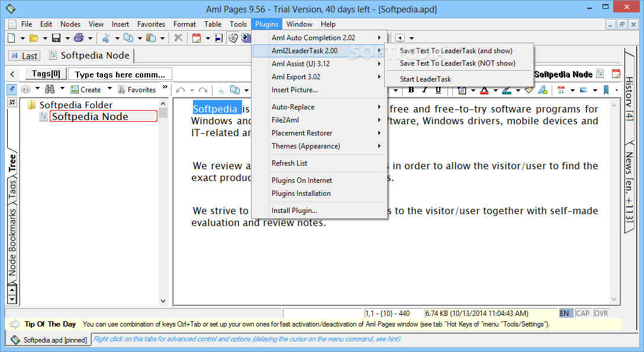Viewport: 644px width, 352px height.
Task: Click the blue bookmark ribbon icon
Action: click(606, 90)
